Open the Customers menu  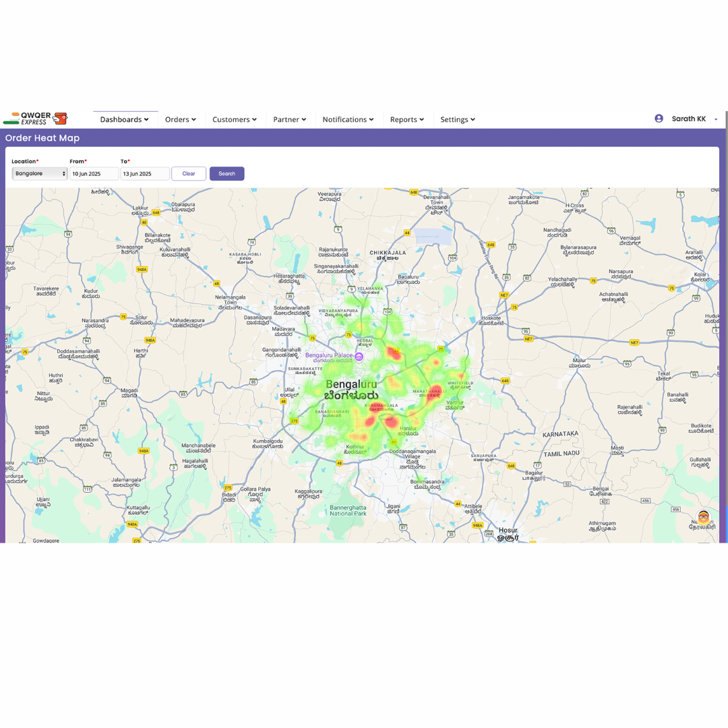[235, 119]
